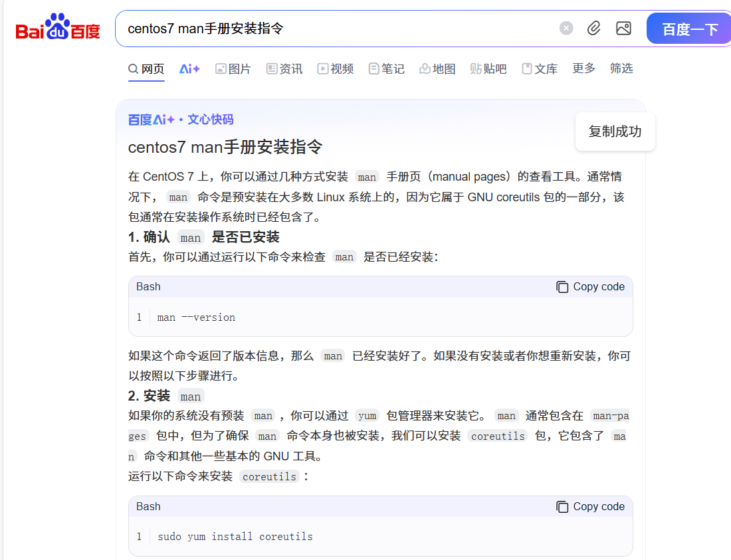The image size is (731, 560).
Task: Click copy icon in second Bash block
Action: coord(562,507)
